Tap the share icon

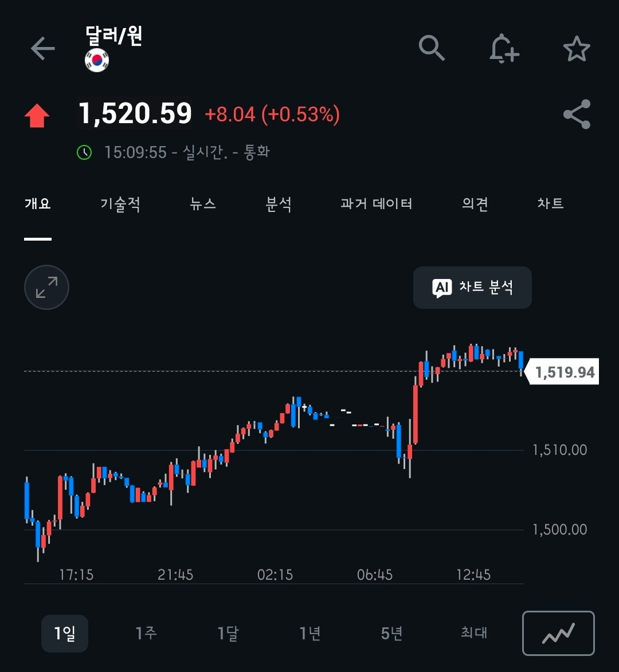pos(577,115)
